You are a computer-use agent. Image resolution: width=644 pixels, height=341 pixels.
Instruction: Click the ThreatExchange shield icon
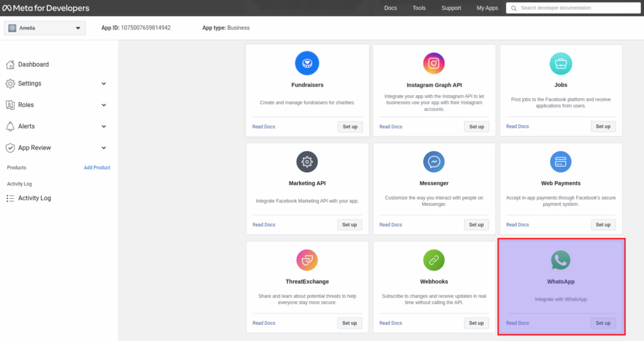[x=307, y=260]
